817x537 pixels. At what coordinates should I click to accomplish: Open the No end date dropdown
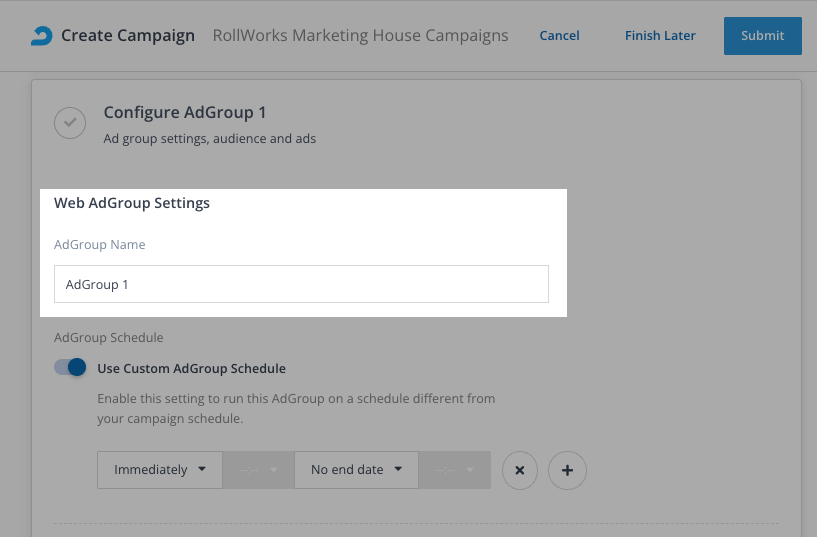[x=356, y=470]
